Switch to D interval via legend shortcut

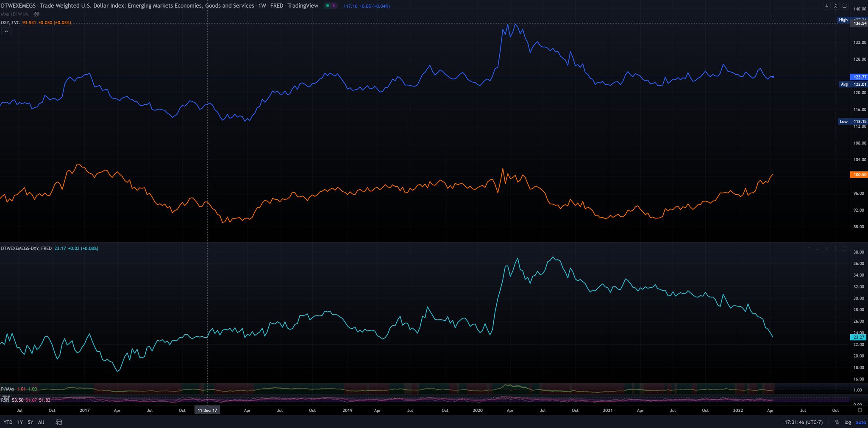pos(14,14)
